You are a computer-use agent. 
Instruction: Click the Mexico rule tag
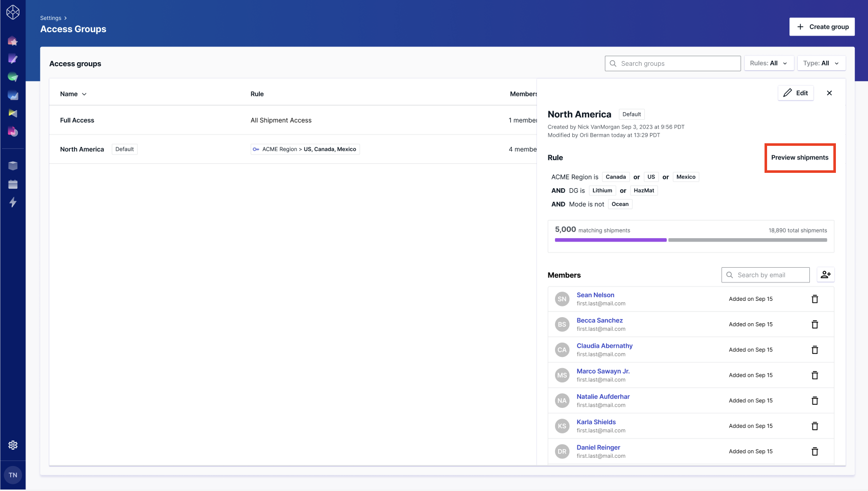[x=686, y=177]
